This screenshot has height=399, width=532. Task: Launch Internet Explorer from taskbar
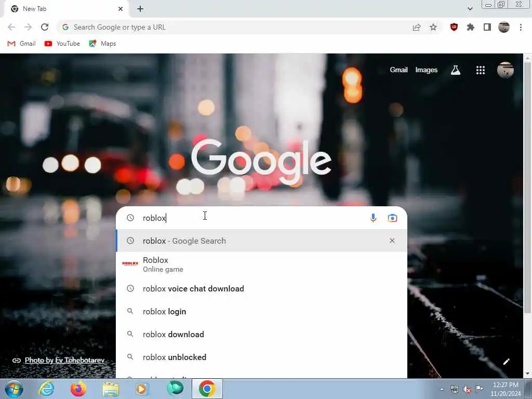coord(46,389)
